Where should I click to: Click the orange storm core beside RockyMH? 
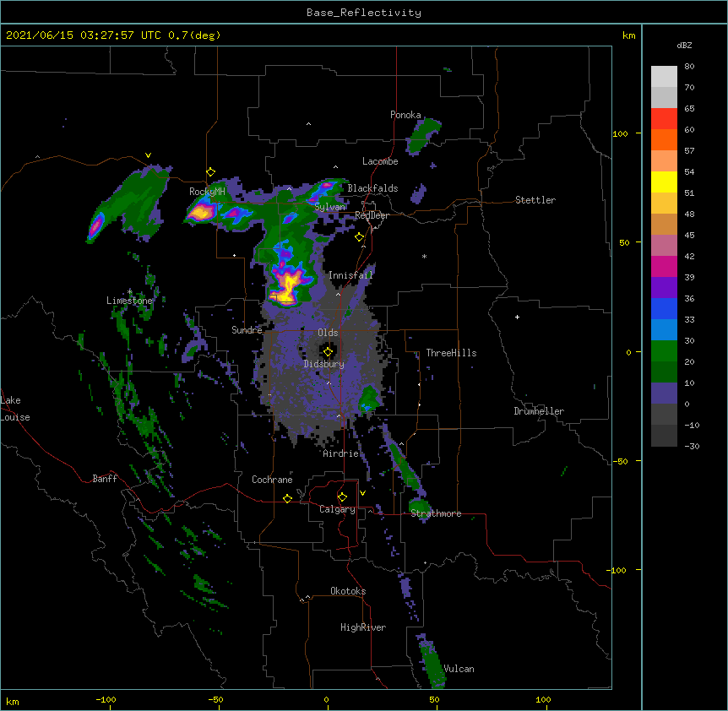(x=202, y=213)
